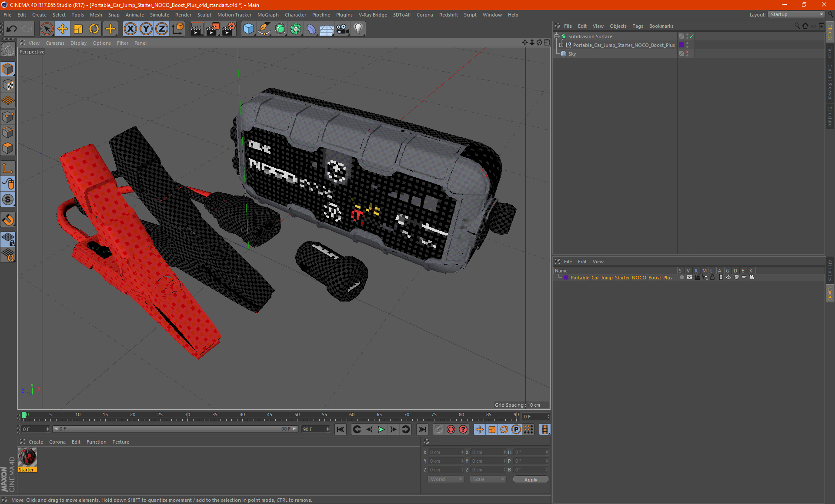The image size is (835, 504).
Task: Open the Content Browser side tab
Action: pos(830,82)
